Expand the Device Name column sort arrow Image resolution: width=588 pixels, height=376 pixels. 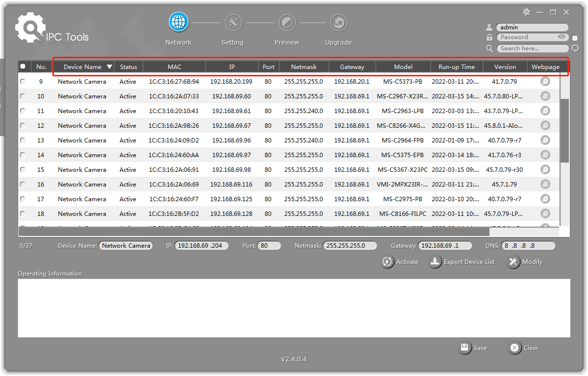pos(109,67)
